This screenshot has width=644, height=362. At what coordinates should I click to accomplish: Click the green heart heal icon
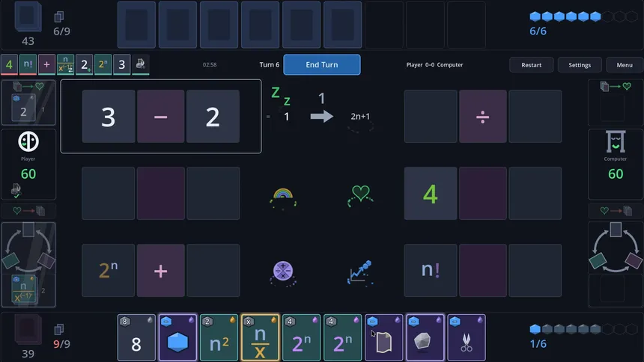pos(360,194)
